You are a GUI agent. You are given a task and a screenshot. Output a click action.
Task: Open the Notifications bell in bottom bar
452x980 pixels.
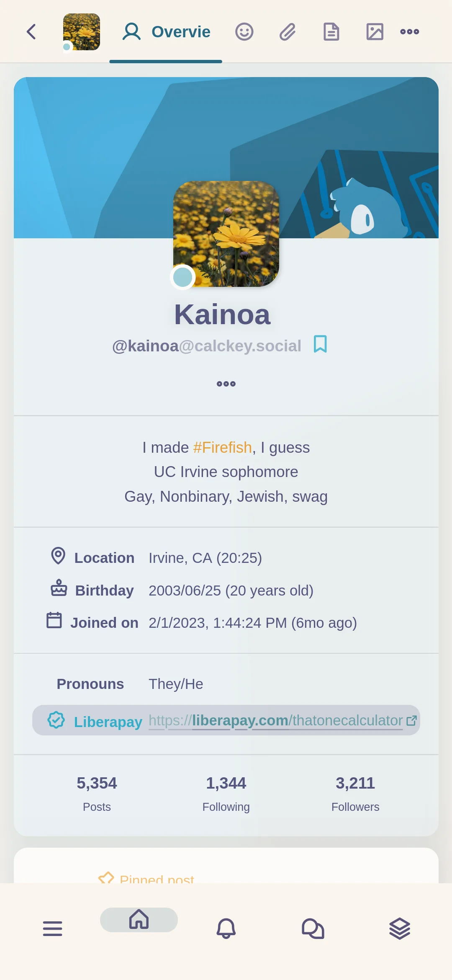tap(226, 928)
